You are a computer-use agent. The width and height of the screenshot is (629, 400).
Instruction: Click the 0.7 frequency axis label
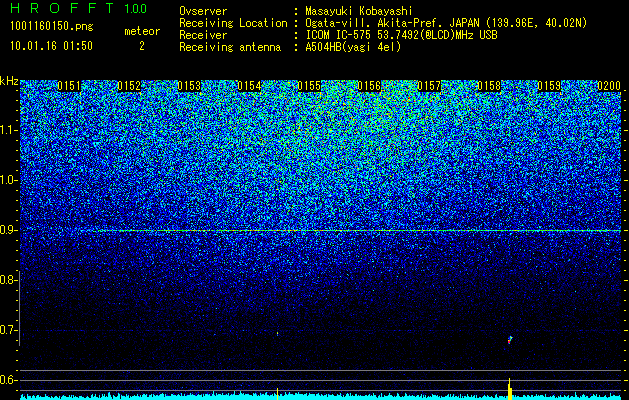click(x=8, y=330)
